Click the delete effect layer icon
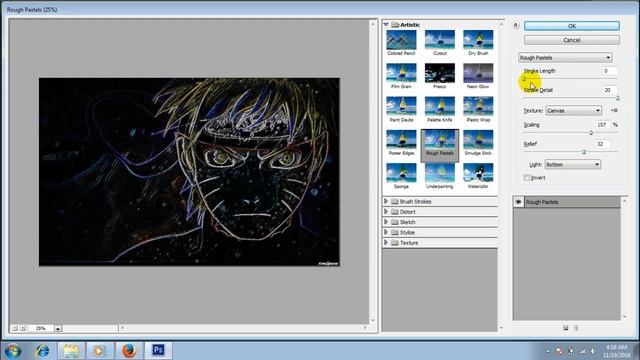The width and height of the screenshot is (640, 360). click(576, 328)
